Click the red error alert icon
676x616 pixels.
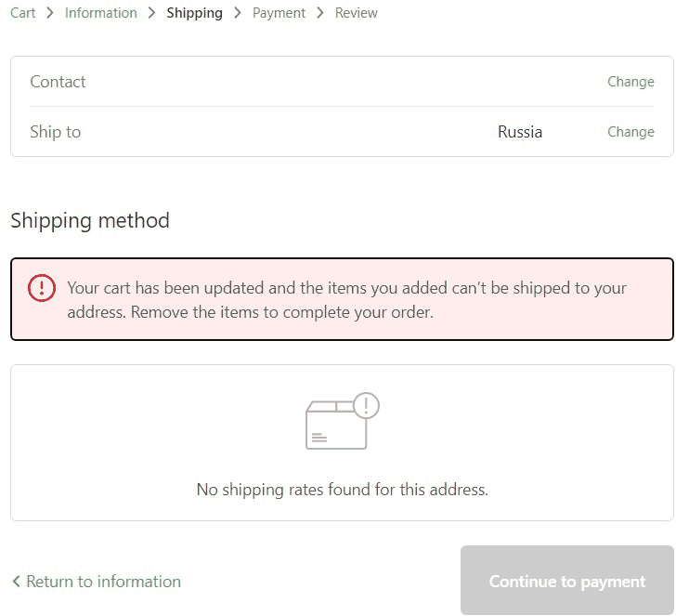coord(42,288)
